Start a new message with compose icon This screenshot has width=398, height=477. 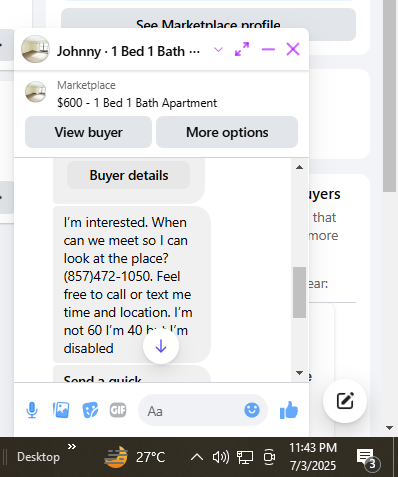pos(345,401)
